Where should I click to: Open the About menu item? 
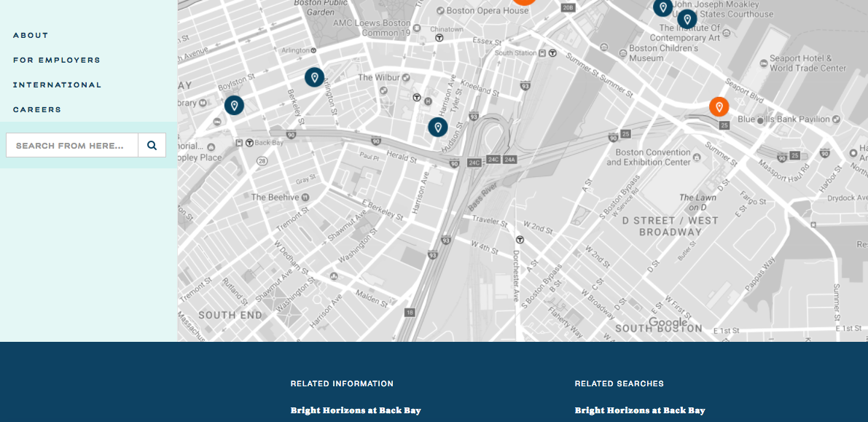31,36
